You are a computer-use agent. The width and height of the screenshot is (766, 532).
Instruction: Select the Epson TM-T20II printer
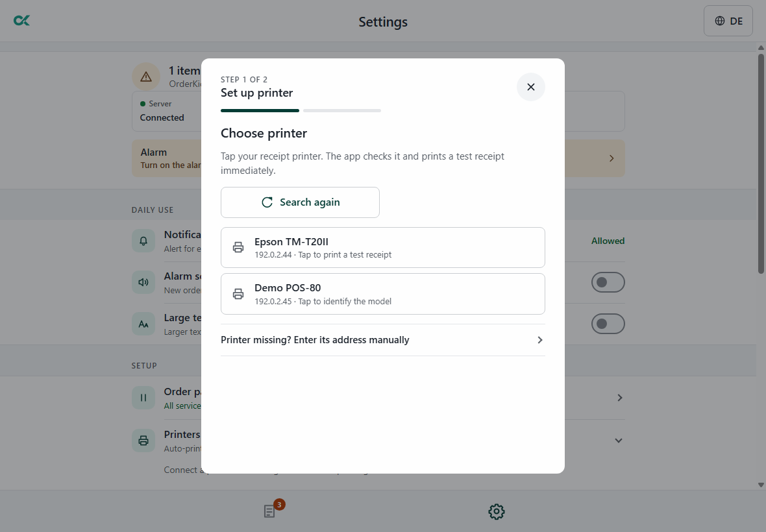(382, 247)
